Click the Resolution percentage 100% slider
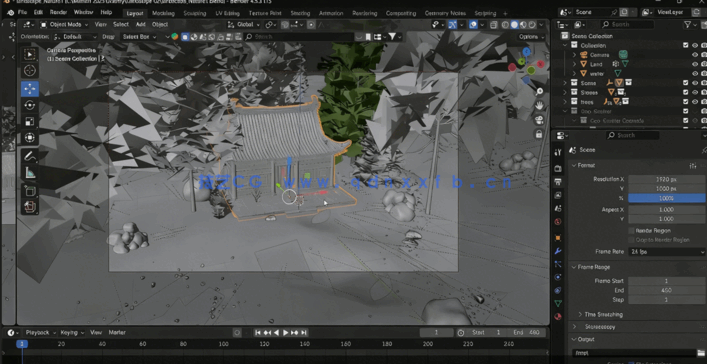 coord(666,198)
